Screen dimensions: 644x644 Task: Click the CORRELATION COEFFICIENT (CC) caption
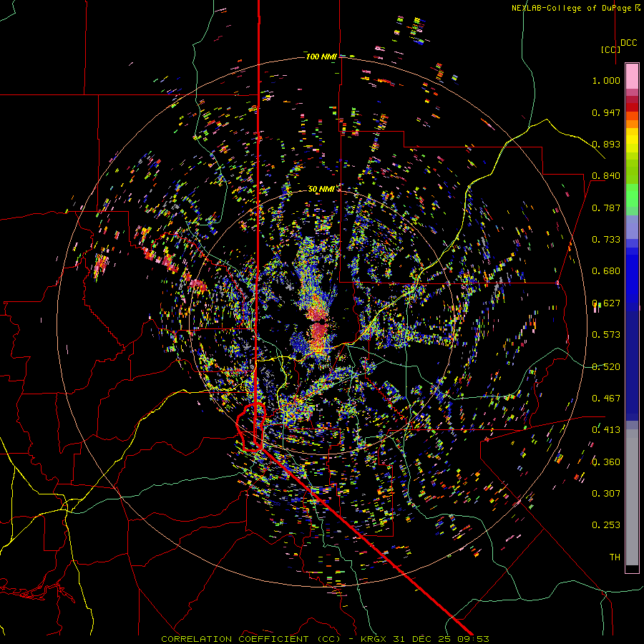250,639
